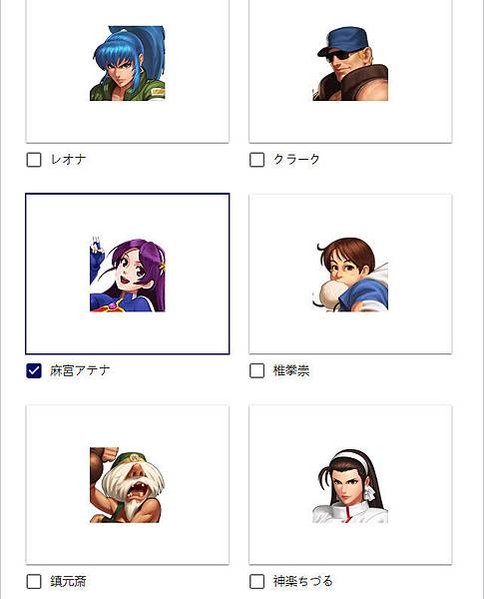Click the 神楽ちづる portrait with white headband
484x599 pixels.
350,485
